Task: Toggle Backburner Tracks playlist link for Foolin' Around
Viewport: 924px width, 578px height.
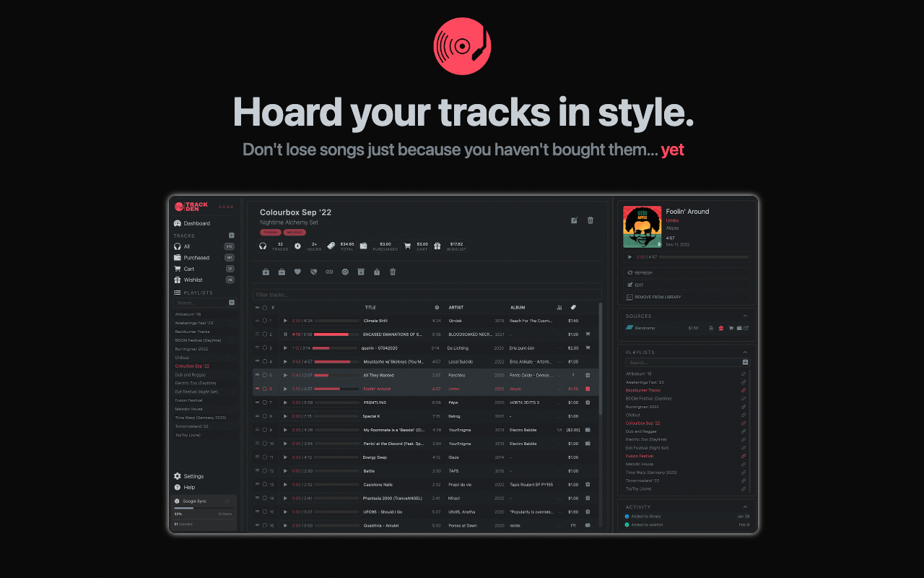Action: 744,390
